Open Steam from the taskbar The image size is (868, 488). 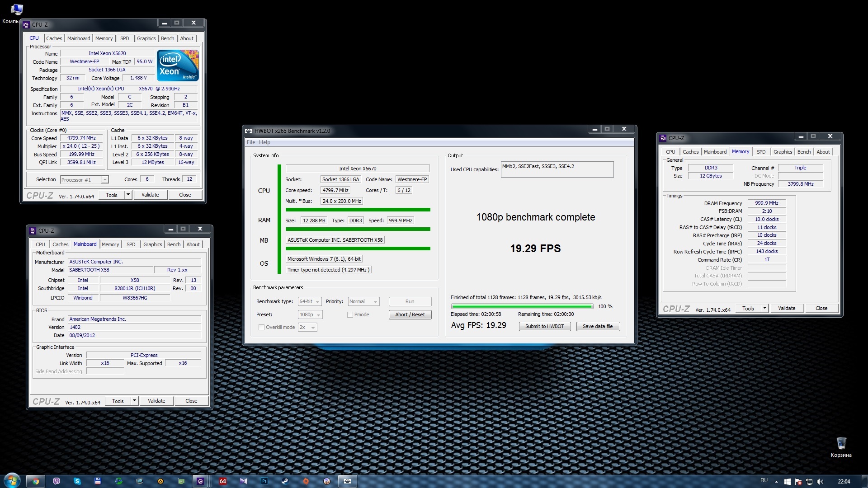coord(285,481)
